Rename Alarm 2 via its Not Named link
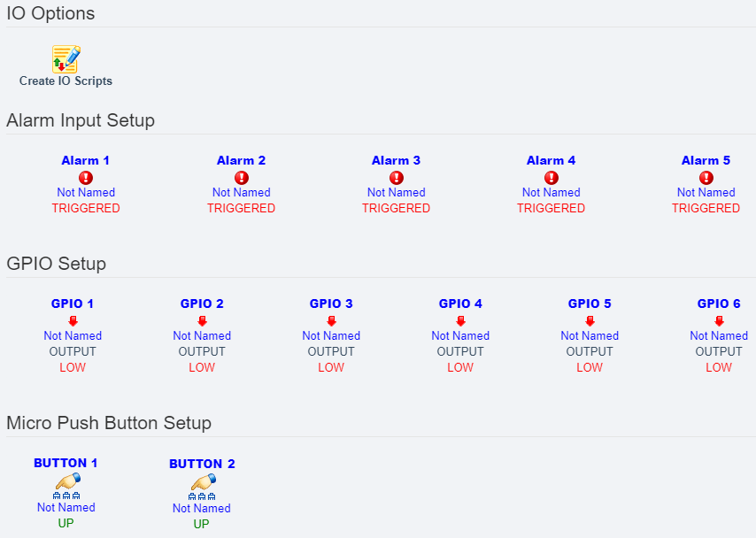The height and width of the screenshot is (538, 756). coord(241,192)
